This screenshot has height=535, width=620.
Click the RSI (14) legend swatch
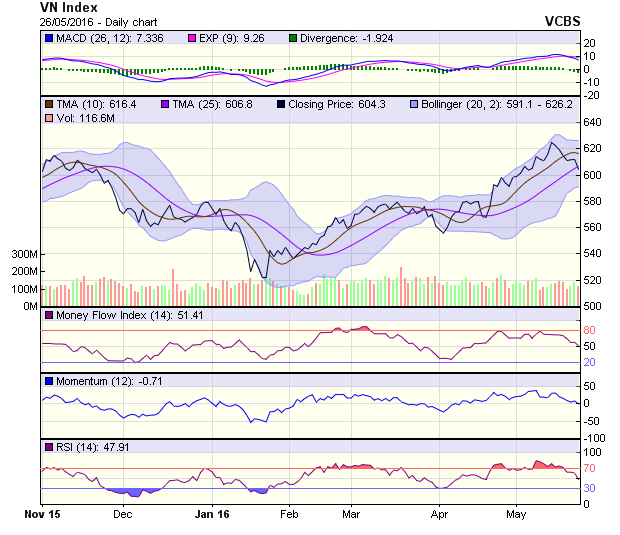coord(48,446)
